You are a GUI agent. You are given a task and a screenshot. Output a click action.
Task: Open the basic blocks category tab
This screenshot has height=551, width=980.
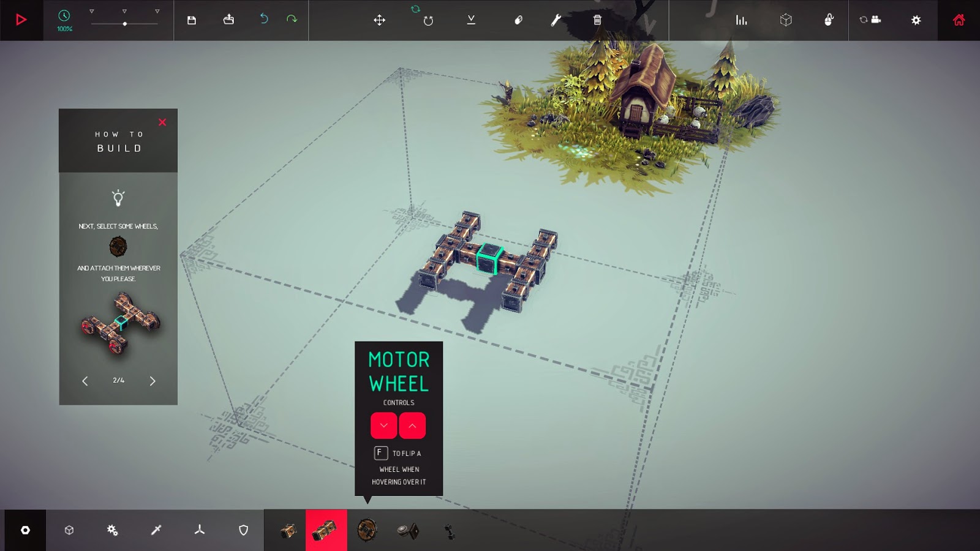point(25,530)
